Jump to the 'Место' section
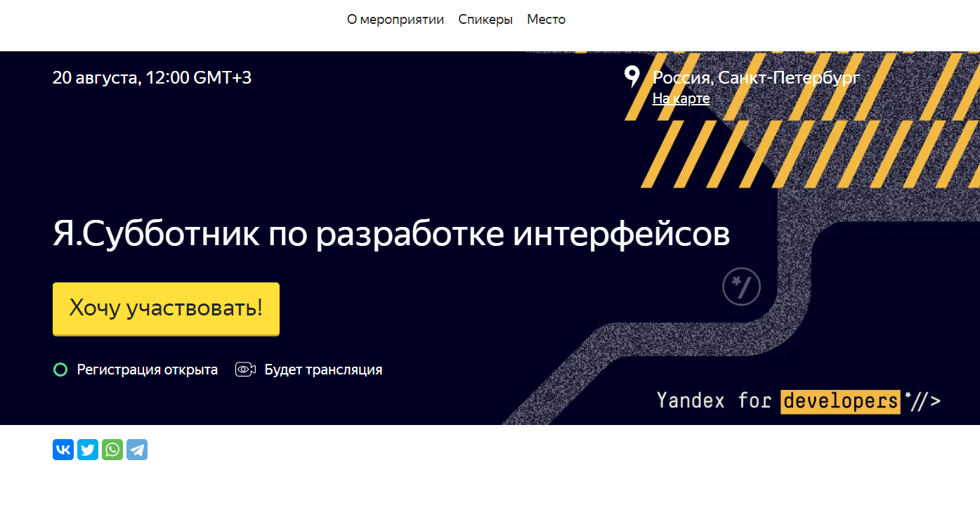Screen dimensions: 980x529 tap(546, 20)
